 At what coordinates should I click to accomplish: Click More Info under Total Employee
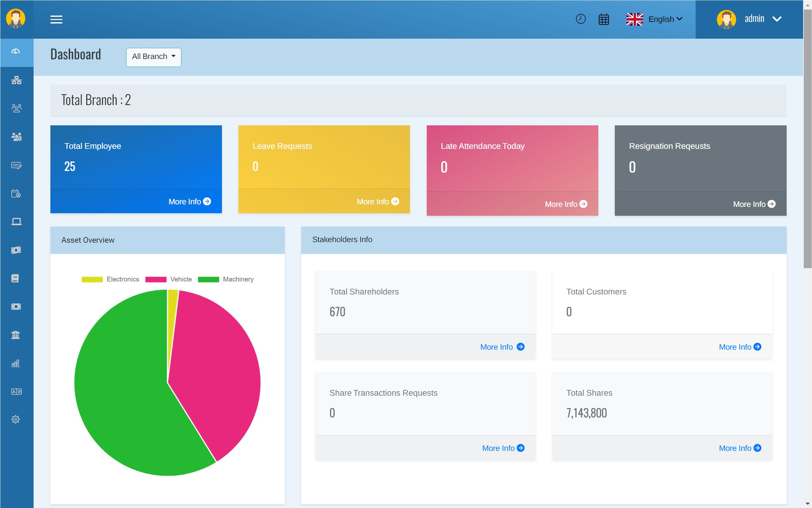click(x=189, y=201)
